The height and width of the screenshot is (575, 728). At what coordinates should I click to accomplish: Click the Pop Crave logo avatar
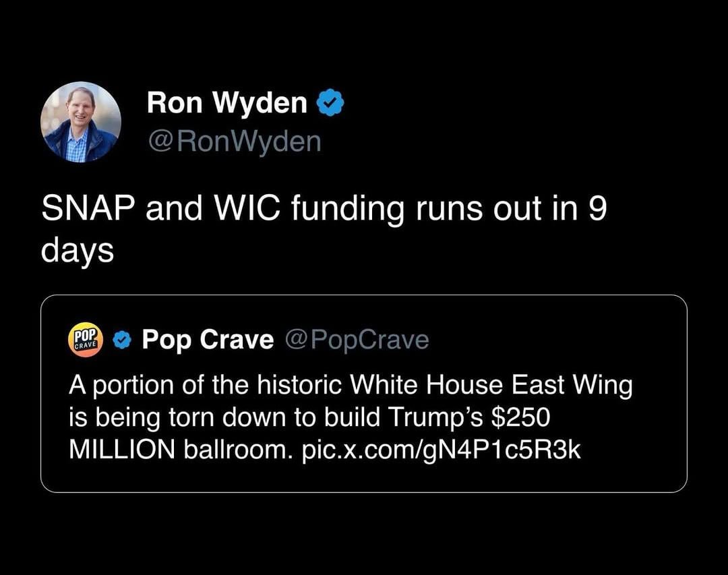(86, 339)
